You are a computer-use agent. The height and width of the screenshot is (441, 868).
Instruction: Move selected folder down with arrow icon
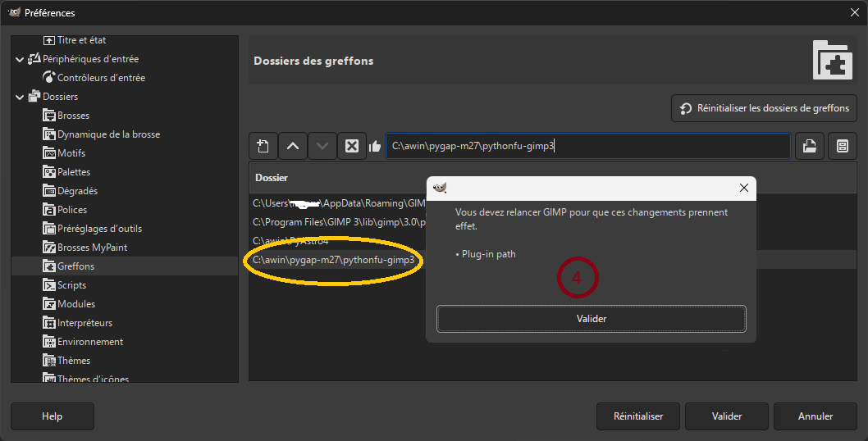coord(322,146)
